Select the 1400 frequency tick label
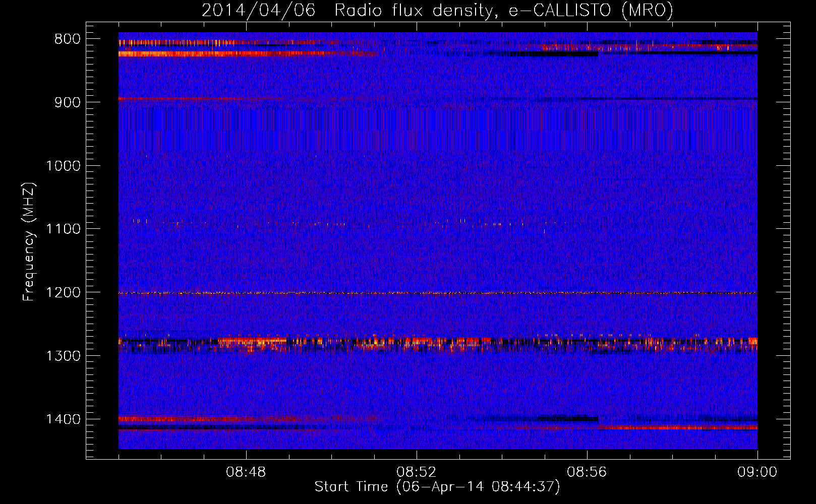 click(63, 419)
